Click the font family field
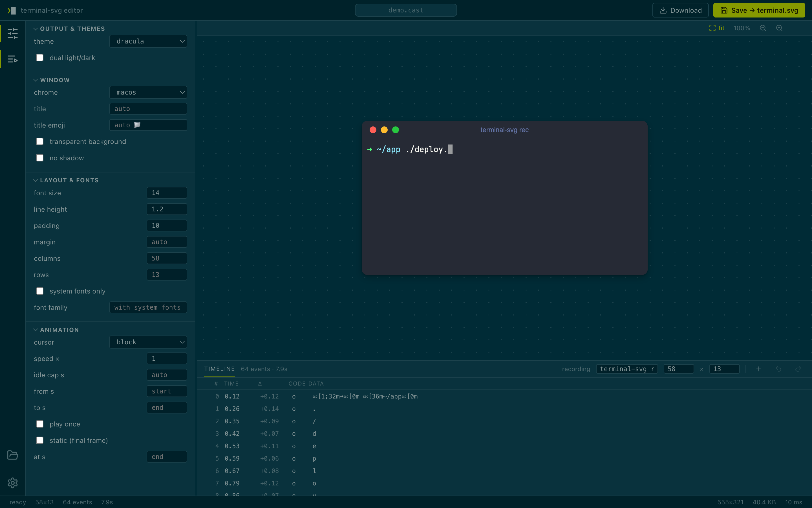This screenshot has width=812, height=508. 148,307
